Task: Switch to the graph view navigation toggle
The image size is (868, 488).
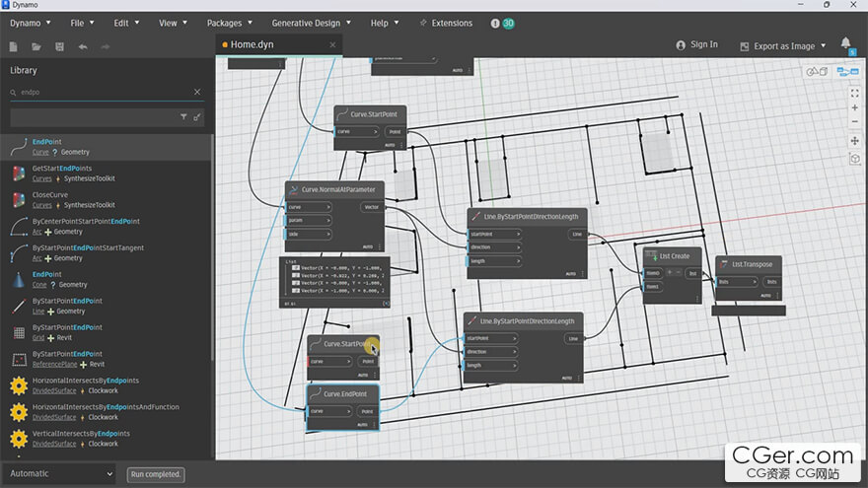Action: click(x=847, y=71)
